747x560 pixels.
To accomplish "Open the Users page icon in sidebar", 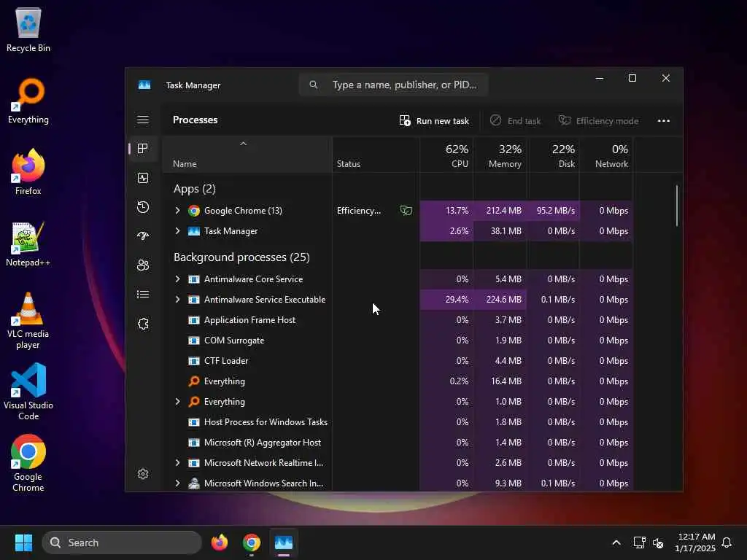I will (x=142, y=265).
